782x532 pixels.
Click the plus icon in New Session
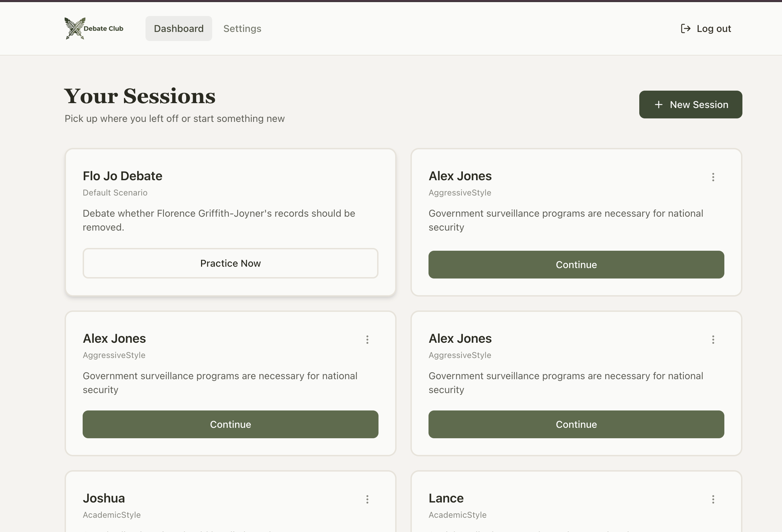coord(658,105)
